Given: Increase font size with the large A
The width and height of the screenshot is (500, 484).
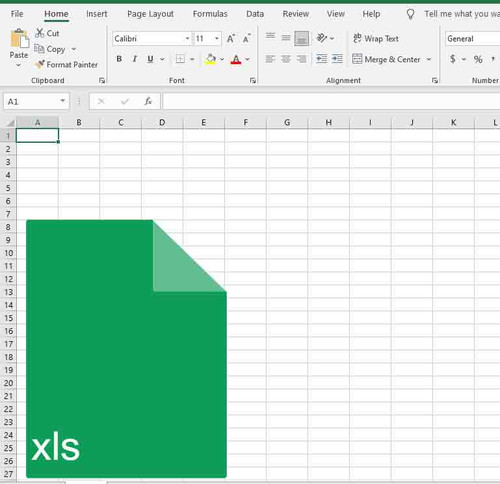Looking at the screenshot, I should (231, 39).
